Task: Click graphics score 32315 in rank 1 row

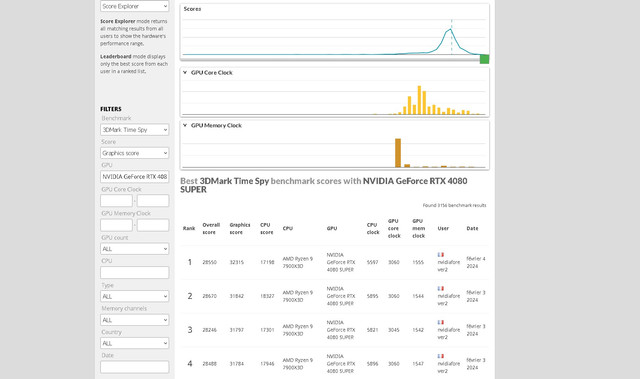Action: (236, 262)
